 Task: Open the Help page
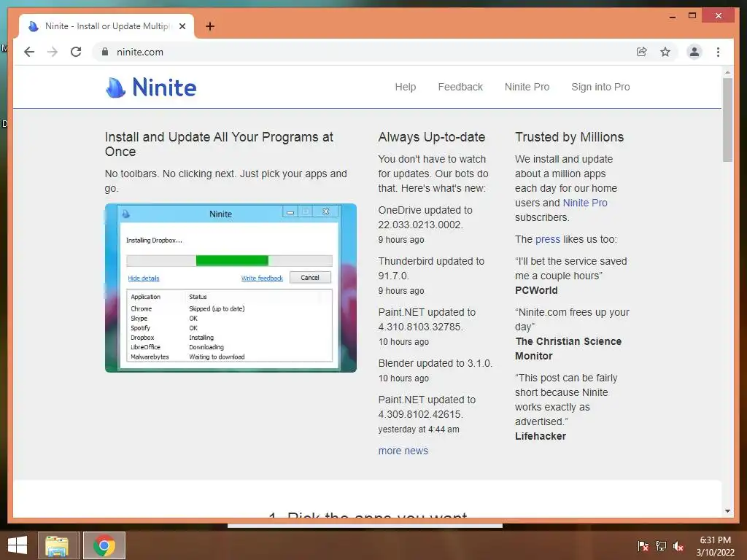(x=406, y=87)
